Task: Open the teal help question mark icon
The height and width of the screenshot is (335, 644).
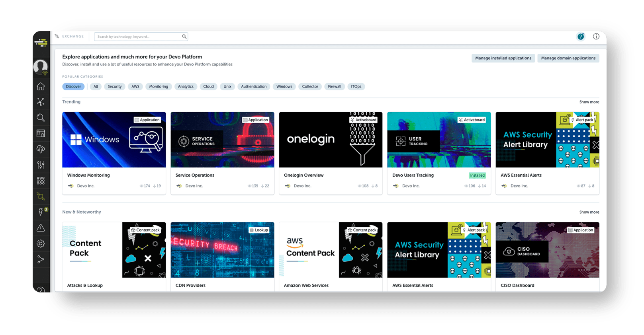Action: (581, 37)
